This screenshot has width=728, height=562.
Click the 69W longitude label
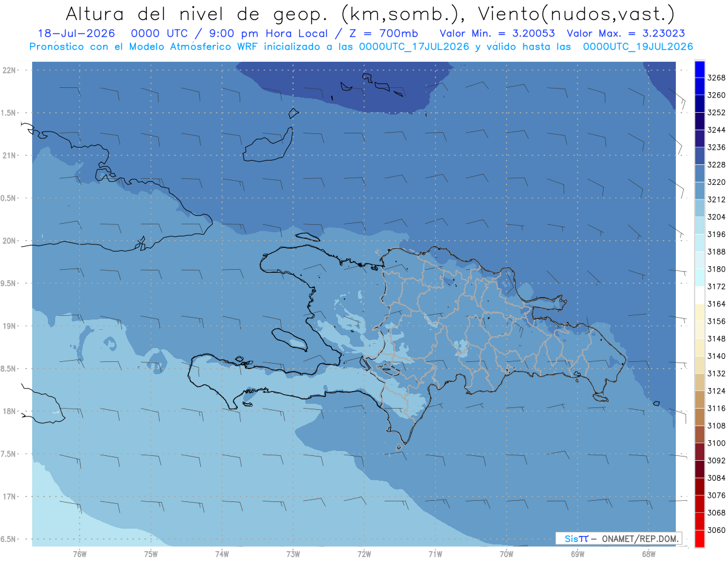(577, 554)
